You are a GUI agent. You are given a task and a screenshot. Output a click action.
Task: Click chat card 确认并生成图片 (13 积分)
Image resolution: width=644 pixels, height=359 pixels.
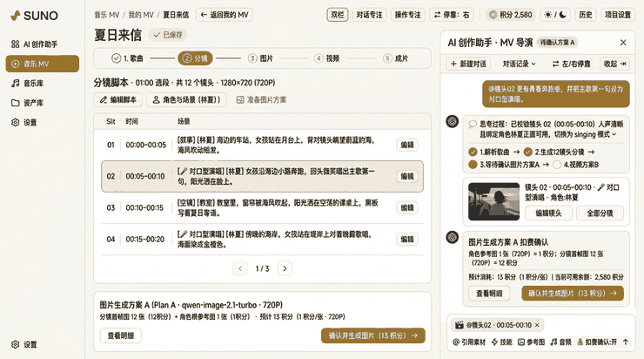(573, 293)
